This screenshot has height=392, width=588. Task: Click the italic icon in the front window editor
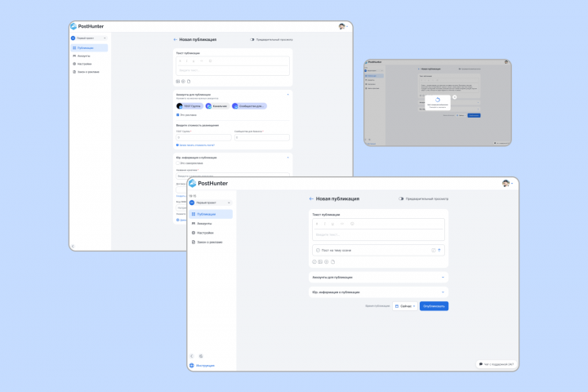tap(325, 224)
